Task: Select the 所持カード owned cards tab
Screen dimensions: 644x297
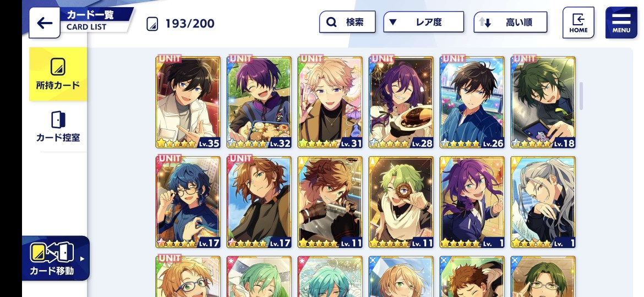Action: click(58, 74)
